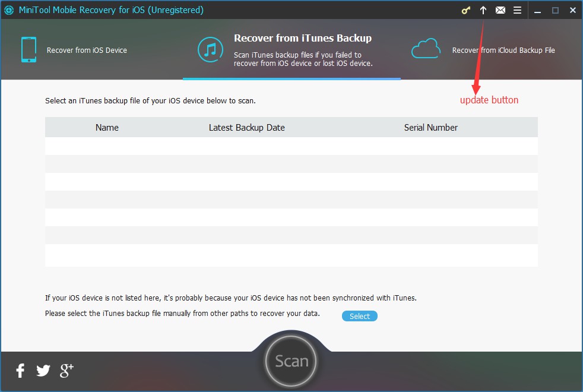Click the phone device icon
The width and height of the screenshot is (583, 392).
(28, 50)
